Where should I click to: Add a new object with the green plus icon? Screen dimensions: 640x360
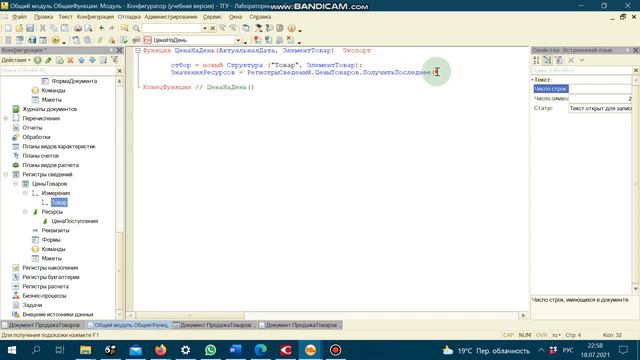[38, 60]
